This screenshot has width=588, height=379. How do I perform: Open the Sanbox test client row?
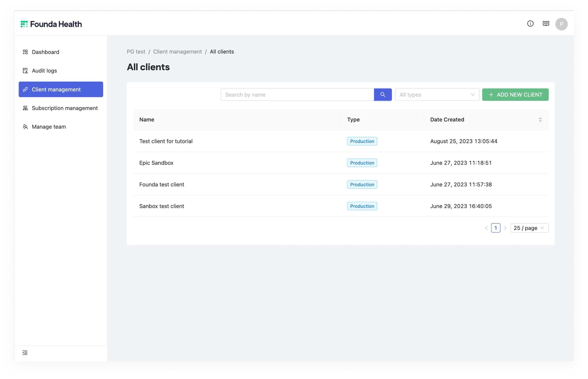tap(341, 206)
